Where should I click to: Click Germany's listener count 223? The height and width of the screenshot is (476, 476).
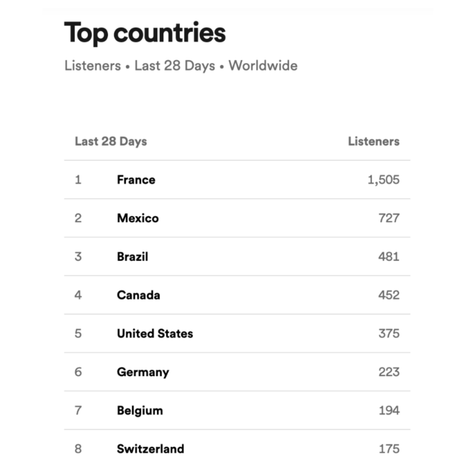[389, 372]
